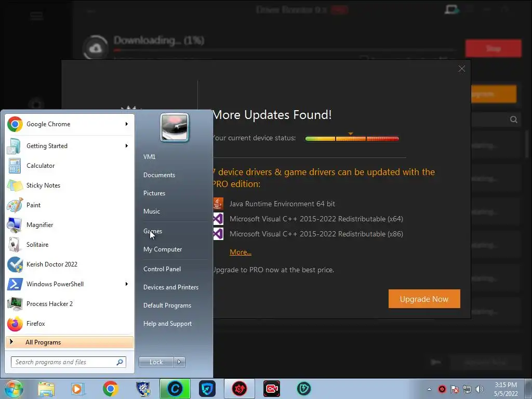Open Music library
Image resolution: width=532 pixels, height=399 pixels.
pos(152,211)
